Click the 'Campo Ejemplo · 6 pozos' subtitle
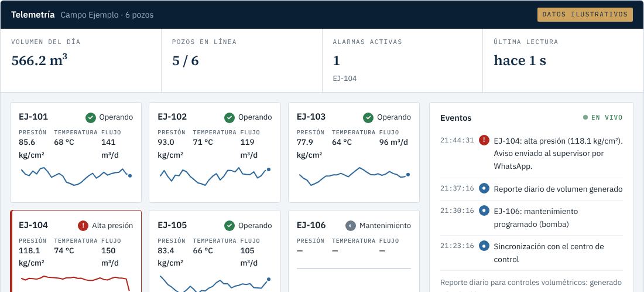This screenshot has width=644, height=292. click(107, 15)
